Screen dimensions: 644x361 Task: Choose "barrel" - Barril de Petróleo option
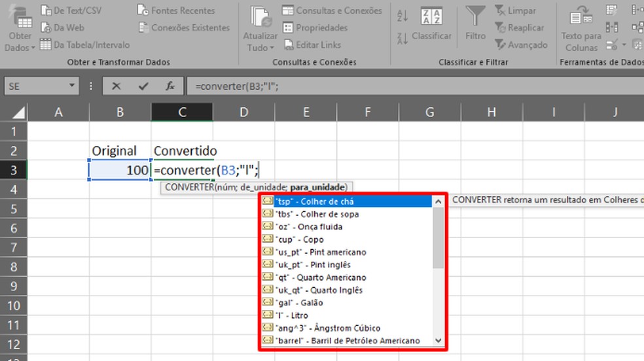[x=347, y=341]
